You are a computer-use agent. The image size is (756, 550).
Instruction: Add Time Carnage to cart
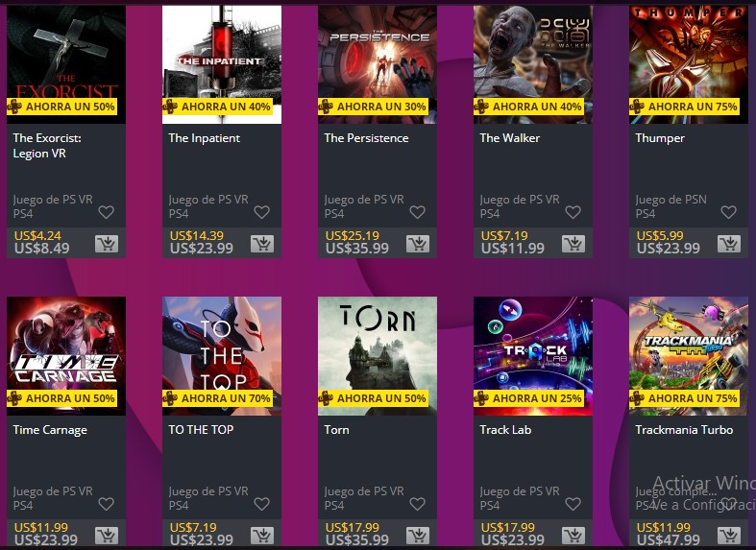[107, 535]
